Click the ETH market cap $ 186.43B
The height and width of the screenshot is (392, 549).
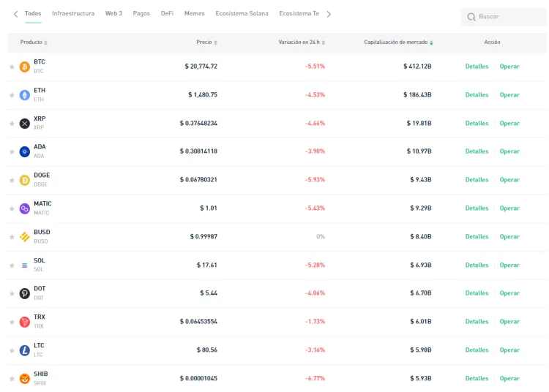click(417, 95)
